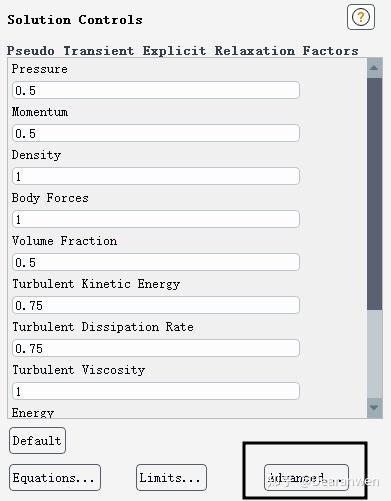Click the Body Forces value field
391x501 pixels.
coord(156,219)
